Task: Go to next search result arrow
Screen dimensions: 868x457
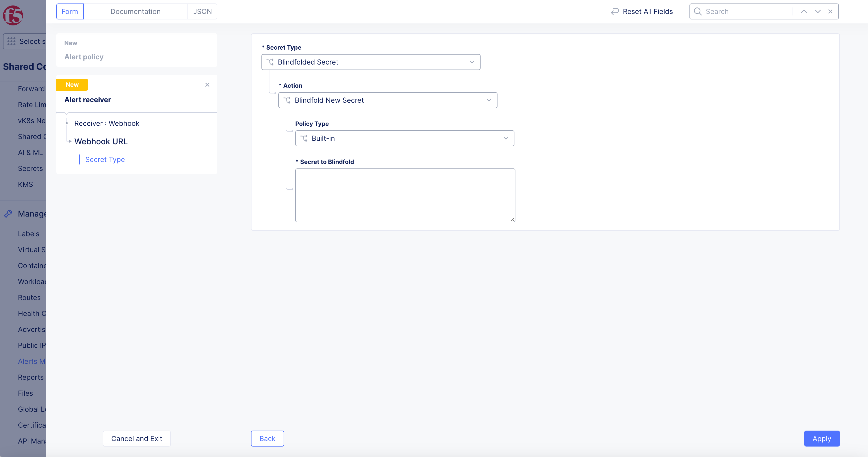Action: (x=817, y=11)
